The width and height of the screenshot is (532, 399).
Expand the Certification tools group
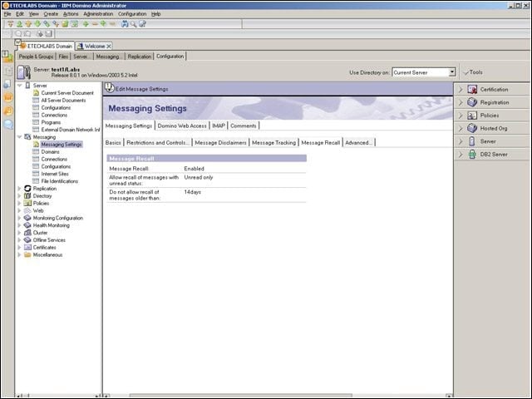461,90
